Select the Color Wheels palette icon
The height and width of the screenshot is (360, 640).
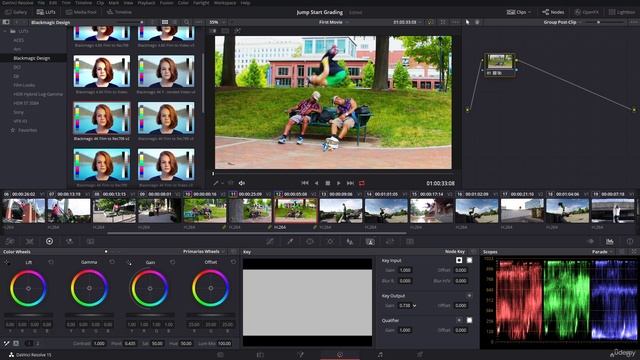point(49,242)
